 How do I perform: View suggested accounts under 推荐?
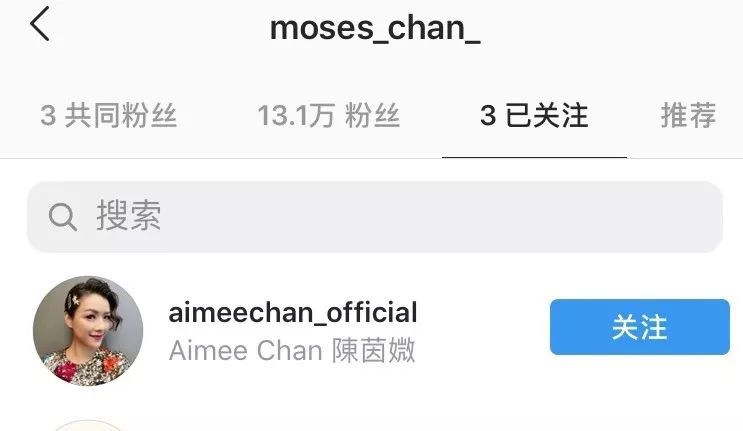pyautogui.click(x=689, y=115)
